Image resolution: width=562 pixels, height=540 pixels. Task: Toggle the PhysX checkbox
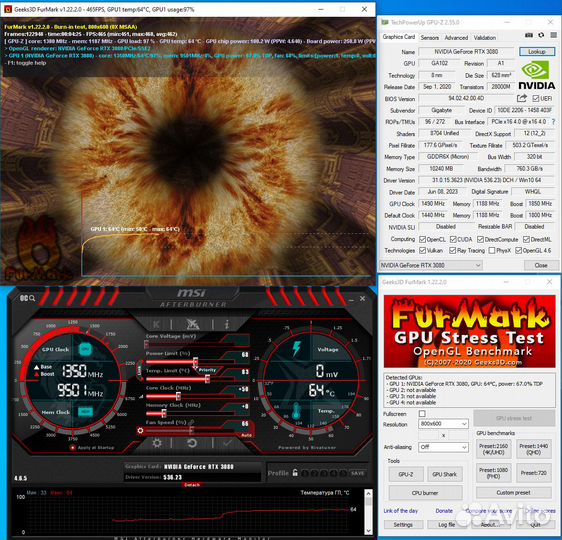(492, 250)
